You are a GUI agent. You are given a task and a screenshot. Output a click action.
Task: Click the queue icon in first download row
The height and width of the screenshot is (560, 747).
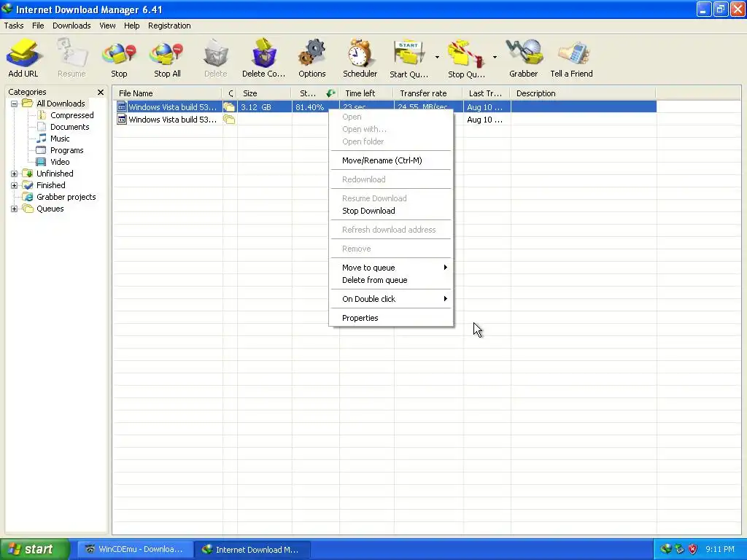coord(230,107)
